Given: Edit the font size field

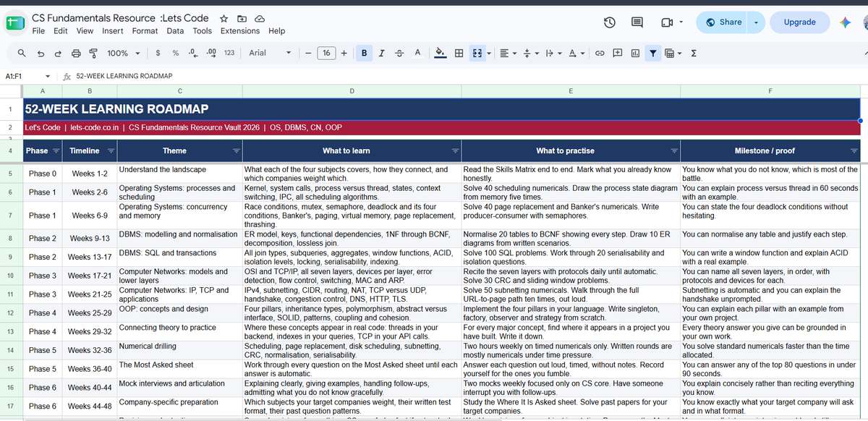Looking at the screenshot, I should [x=326, y=53].
